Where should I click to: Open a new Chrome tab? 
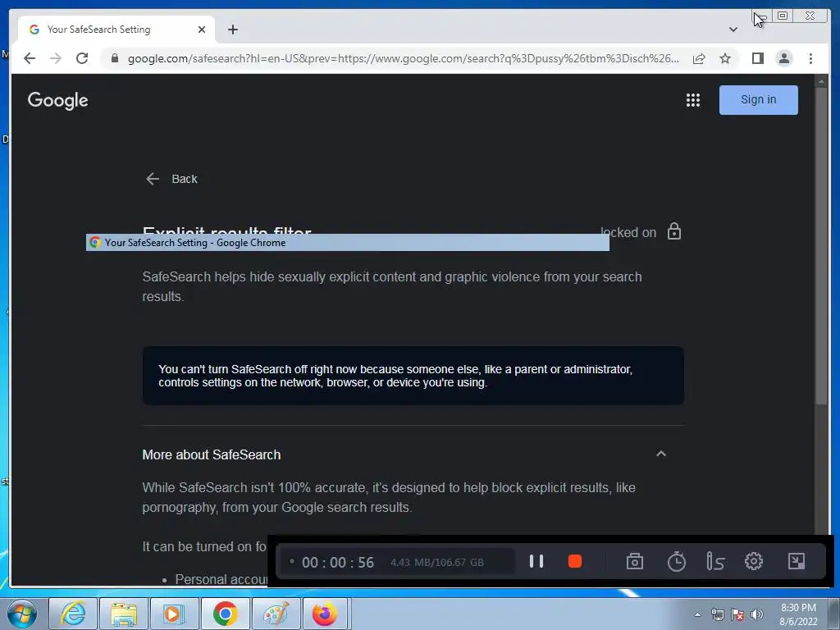pyautogui.click(x=232, y=30)
